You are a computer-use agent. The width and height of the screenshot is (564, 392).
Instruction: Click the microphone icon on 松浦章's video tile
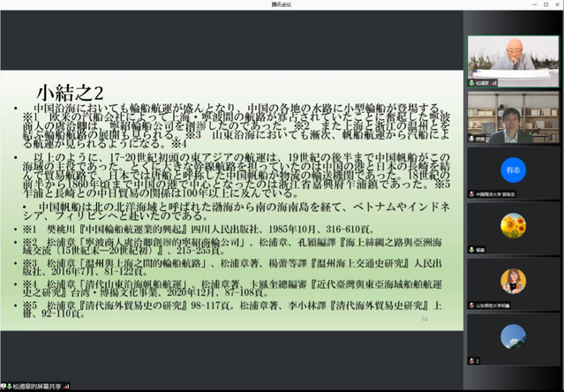(472, 81)
